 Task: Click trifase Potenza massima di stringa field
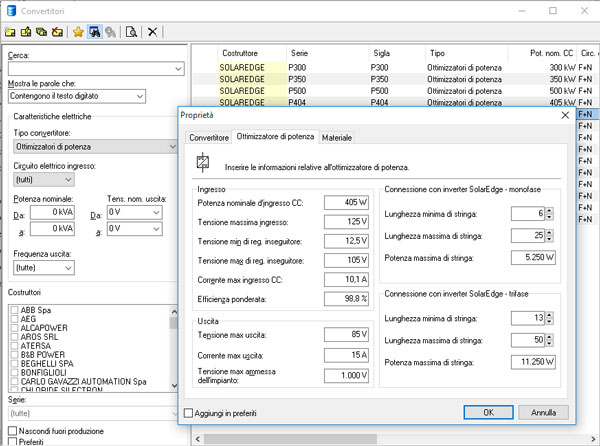(533, 362)
